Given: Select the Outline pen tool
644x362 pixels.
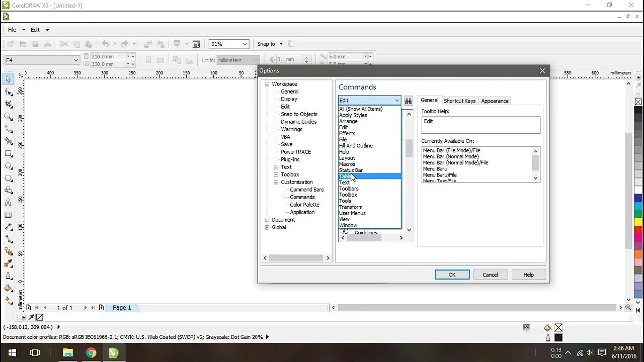Looking at the screenshot, I should (8, 276).
